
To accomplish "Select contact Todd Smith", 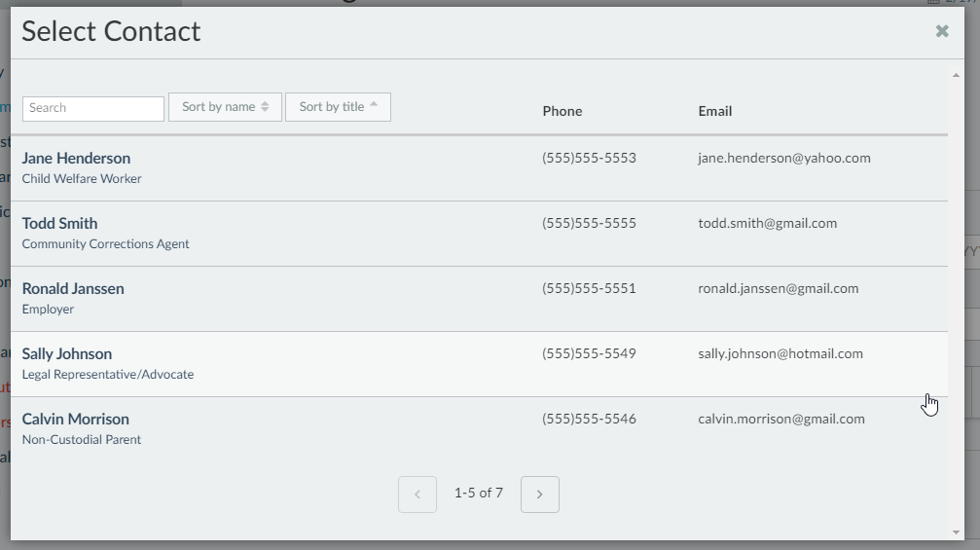I will click(x=59, y=224).
